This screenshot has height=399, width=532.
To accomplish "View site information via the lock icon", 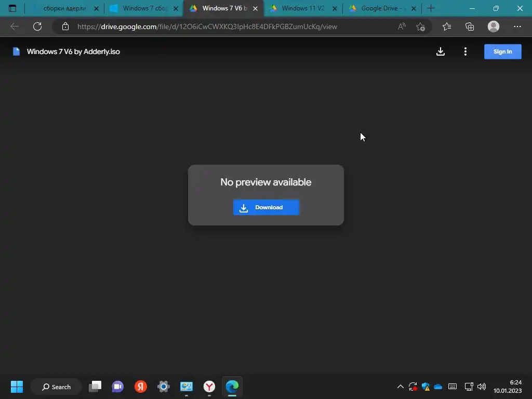I will pos(65,26).
